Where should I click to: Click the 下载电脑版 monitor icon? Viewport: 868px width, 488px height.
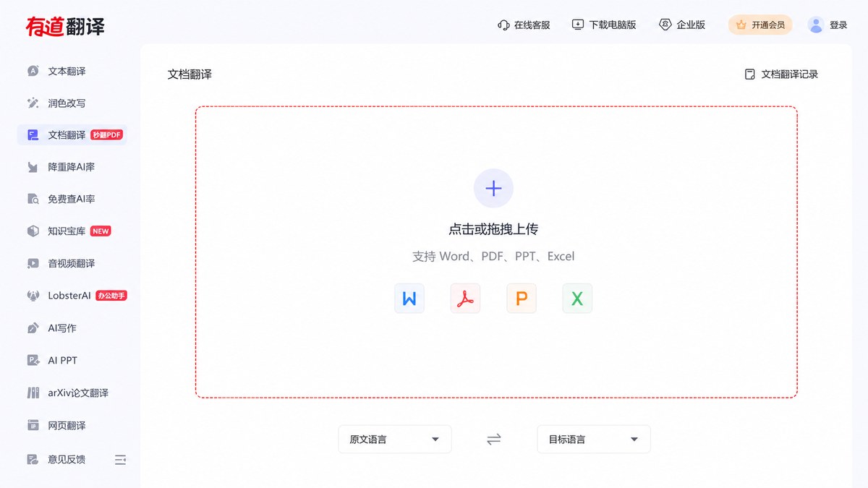click(x=578, y=25)
